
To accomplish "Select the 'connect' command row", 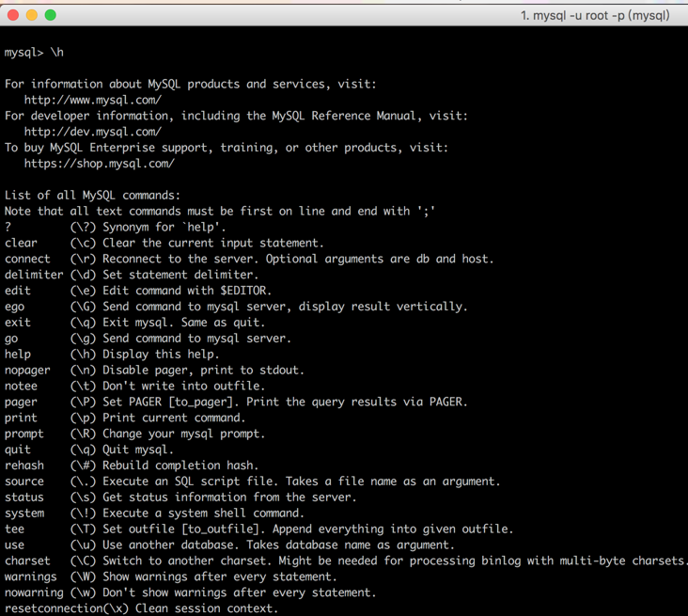I will (x=249, y=259).
